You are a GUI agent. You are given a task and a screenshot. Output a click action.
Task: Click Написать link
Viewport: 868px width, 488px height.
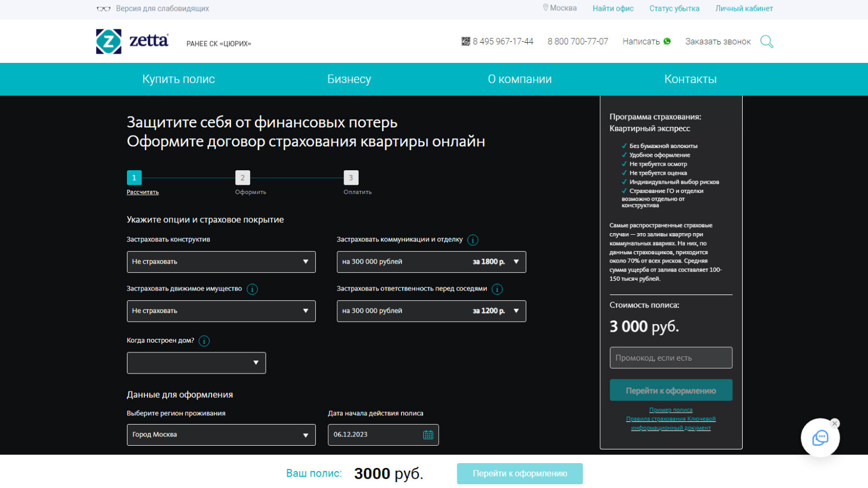point(641,41)
